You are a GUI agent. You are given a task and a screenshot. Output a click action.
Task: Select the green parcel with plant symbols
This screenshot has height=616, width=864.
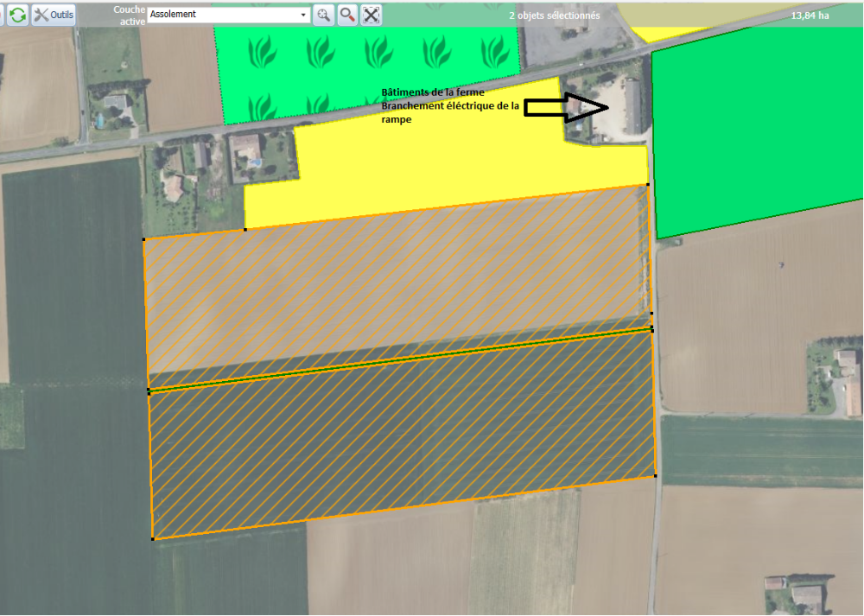[x=363, y=60]
